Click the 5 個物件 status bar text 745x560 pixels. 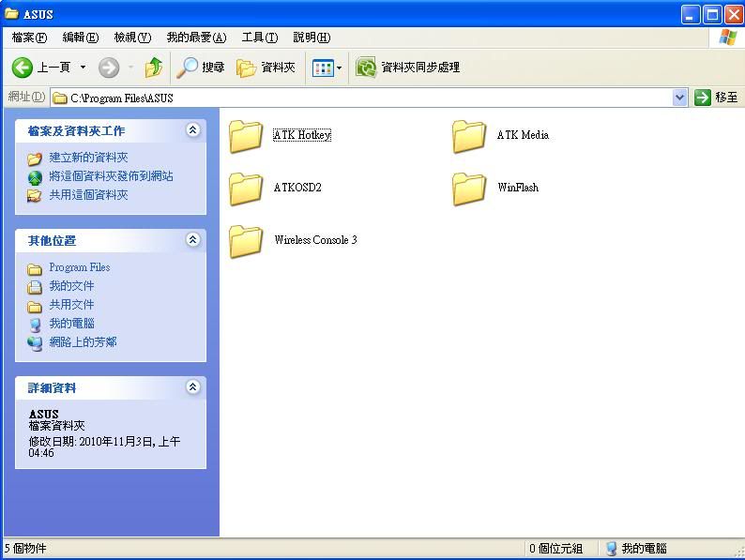pos(25,549)
